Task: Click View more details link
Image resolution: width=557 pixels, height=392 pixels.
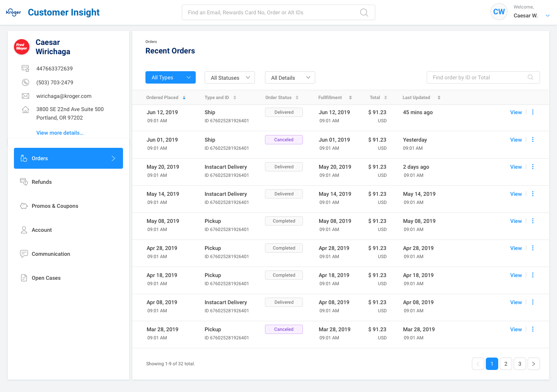Action: point(60,133)
